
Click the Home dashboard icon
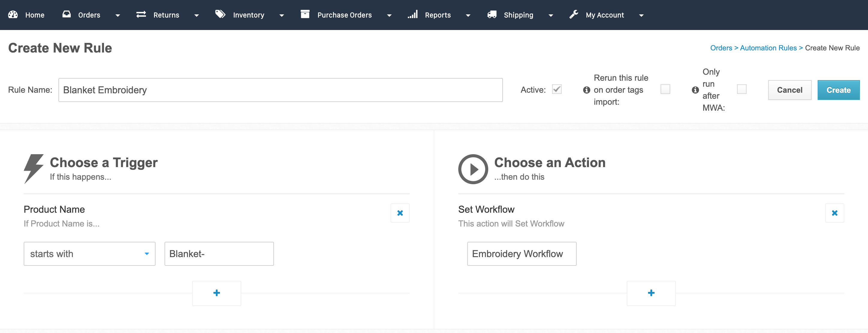[x=13, y=14]
